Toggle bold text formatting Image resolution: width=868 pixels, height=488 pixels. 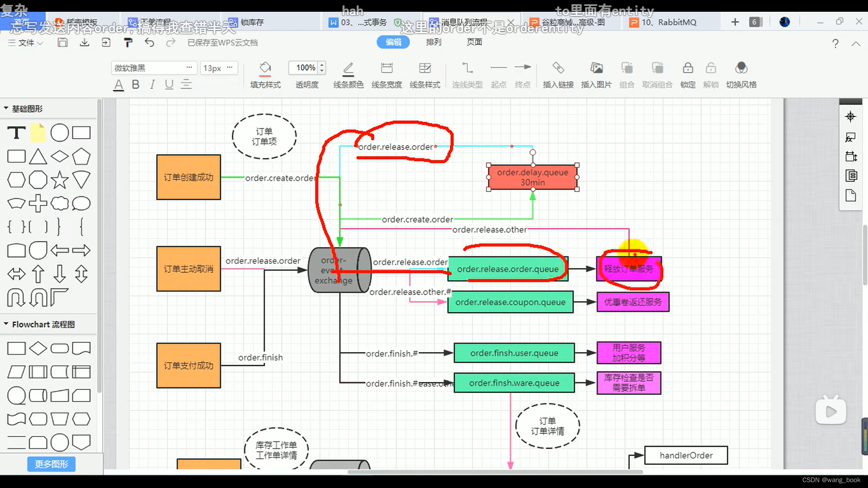[x=136, y=84]
